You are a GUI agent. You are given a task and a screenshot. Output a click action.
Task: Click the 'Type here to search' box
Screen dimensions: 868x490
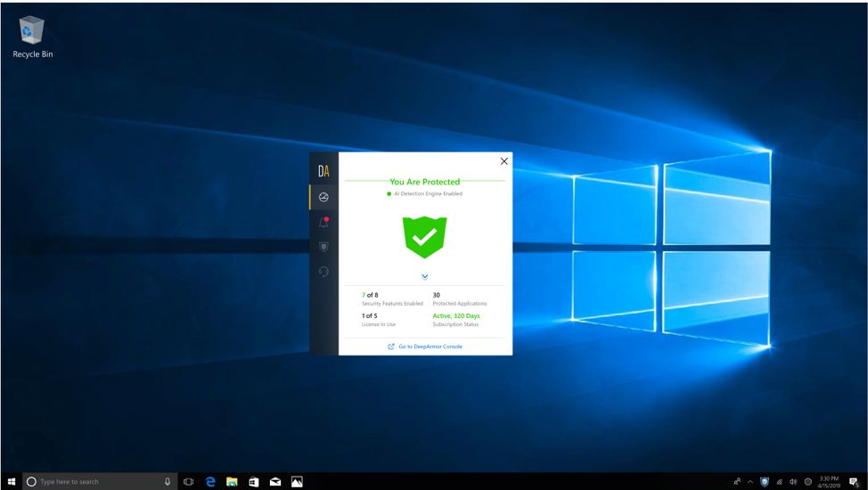[100, 482]
